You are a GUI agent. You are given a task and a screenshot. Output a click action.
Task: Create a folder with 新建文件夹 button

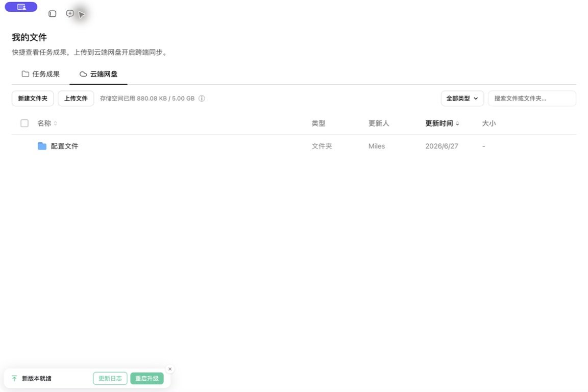pyautogui.click(x=33, y=99)
